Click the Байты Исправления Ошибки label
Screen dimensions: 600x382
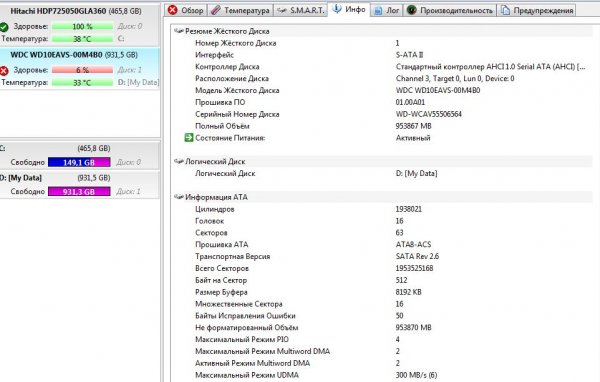pos(245,316)
